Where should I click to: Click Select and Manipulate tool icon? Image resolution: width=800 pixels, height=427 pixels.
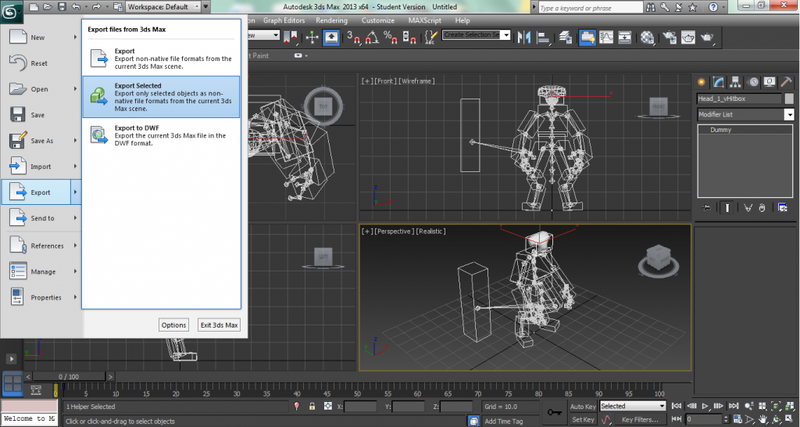point(312,37)
